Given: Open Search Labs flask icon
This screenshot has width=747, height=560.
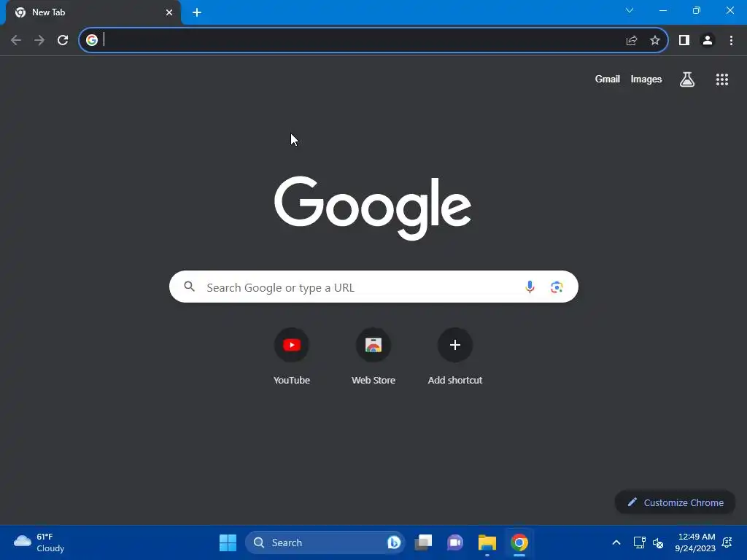Looking at the screenshot, I should tap(687, 79).
